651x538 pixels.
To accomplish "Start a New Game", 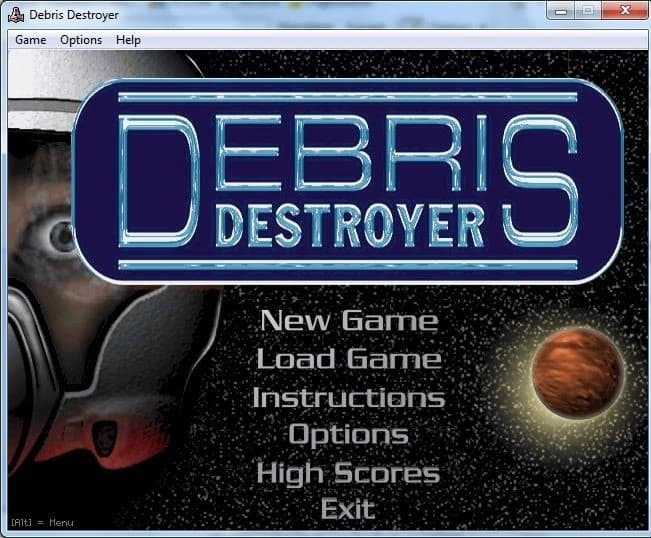I will point(349,320).
